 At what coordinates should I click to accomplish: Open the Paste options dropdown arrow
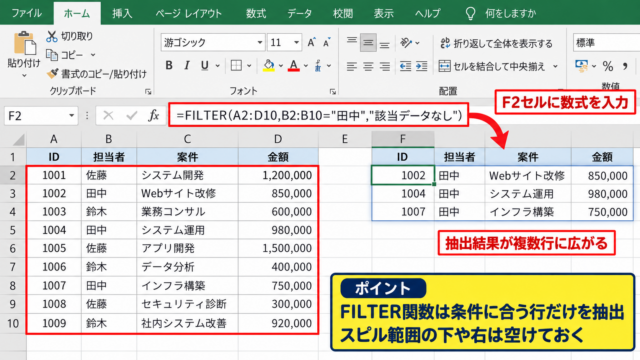click(24, 76)
